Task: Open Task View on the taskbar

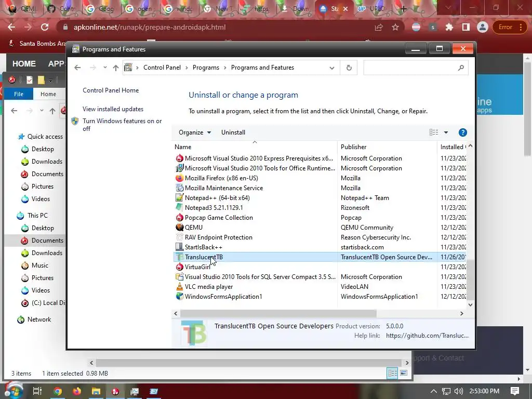Action: 37,392
